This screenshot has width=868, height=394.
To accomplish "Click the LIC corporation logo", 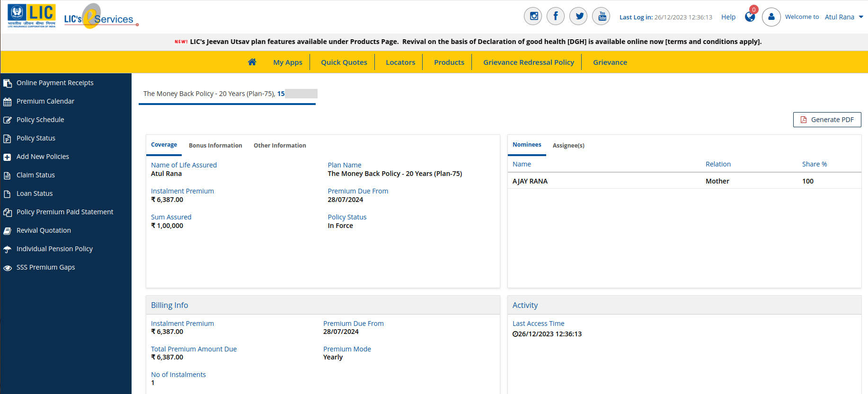I will [x=32, y=16].
